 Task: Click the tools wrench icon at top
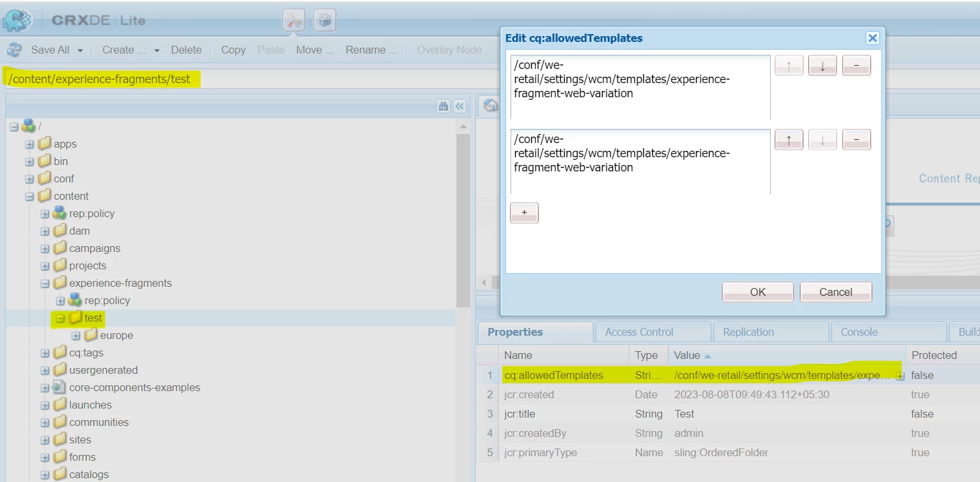pos(294,20)
